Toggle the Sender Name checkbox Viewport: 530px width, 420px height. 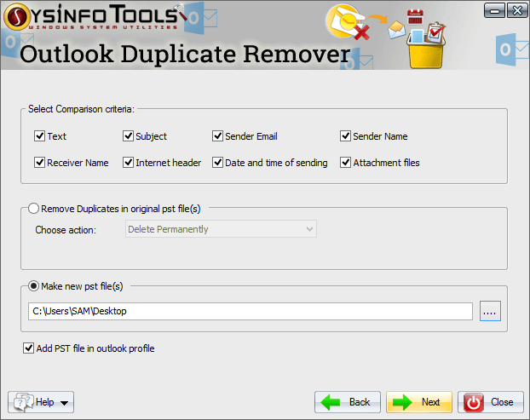(x=345, y=136)
